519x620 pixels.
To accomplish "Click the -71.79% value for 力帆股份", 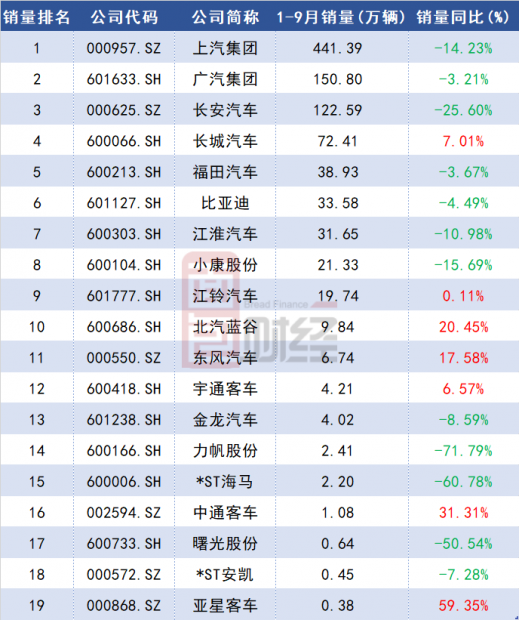I will [463, 451].
